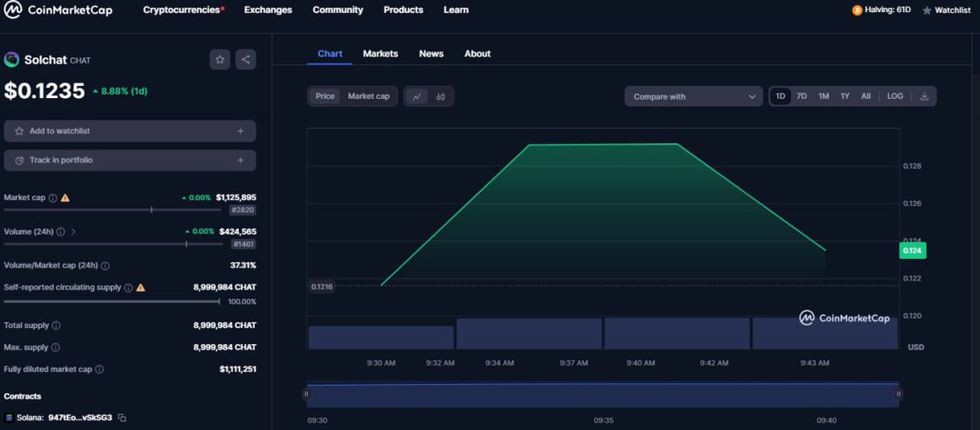Click the 0.1216 baseline label
The width and height of the screenshot is (980, 430).
pyautogui.click(x=322, y=287)
